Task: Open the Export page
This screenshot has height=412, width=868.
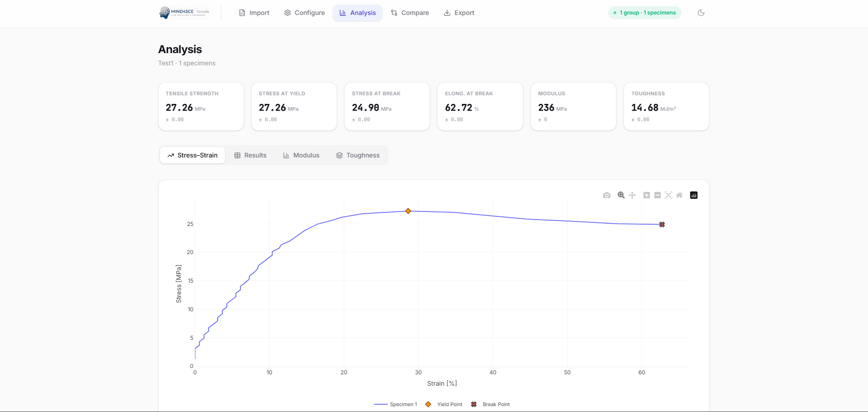Action: (459, 13)
